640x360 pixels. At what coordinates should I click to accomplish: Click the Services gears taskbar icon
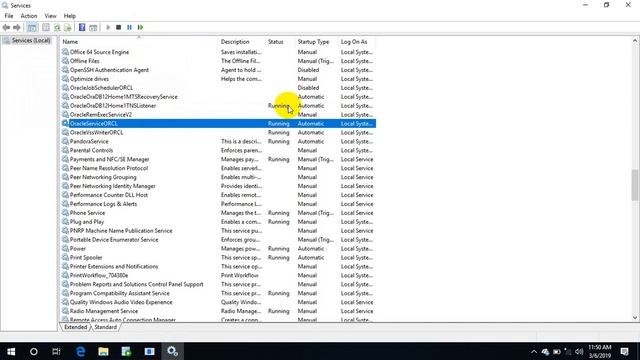pyautogui.click(x=172, y=351)
